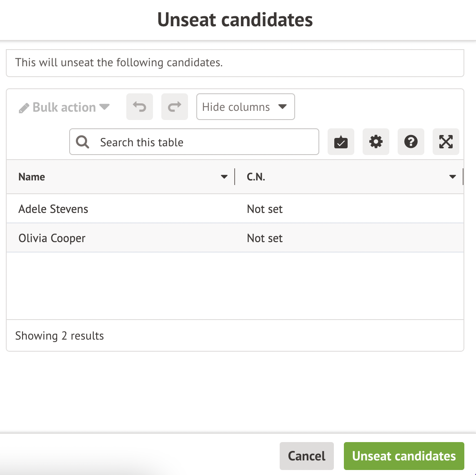
Task: Click the Name column header
Action: pyautogui.click(x=32, y=177)
